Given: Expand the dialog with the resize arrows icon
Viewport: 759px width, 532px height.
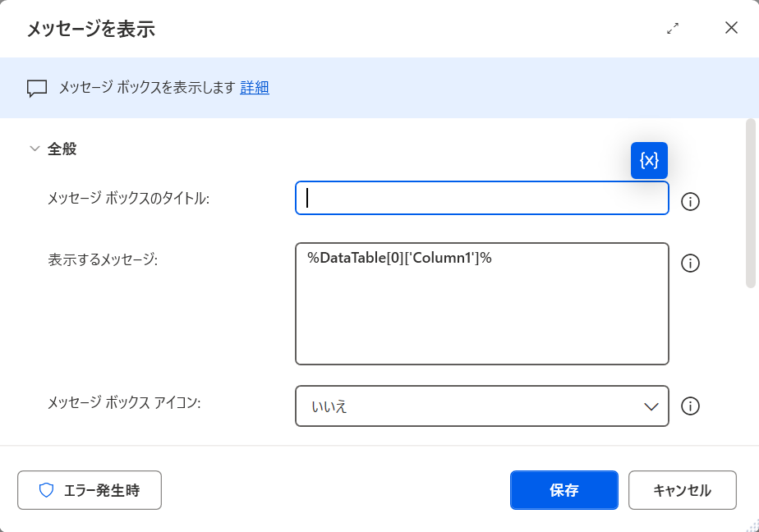Looking at the screenshot, I should 673,28.
